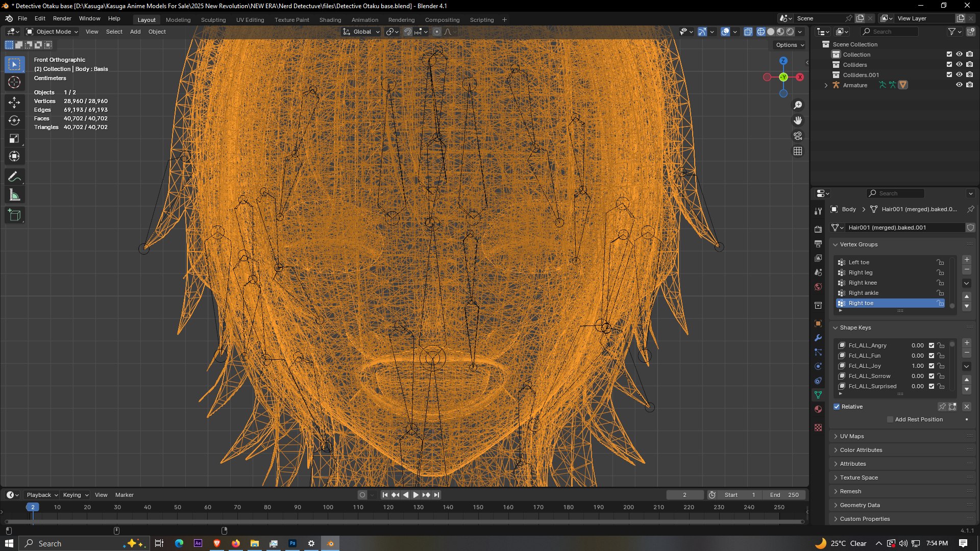The width and height of the screenshot is (980, 551).
Task: Enable Add Rest Position checkbox
Action: point(890,419)
